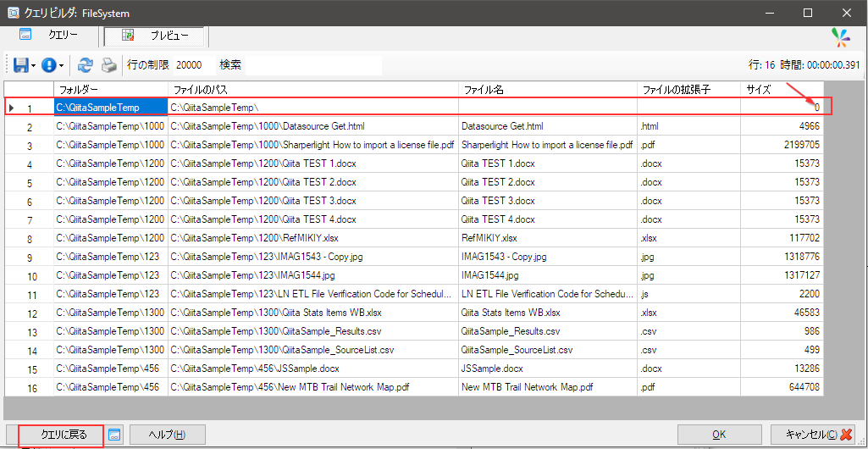Click size value 1318776
This screenshot has height=449, width=868.
(801, 258)
